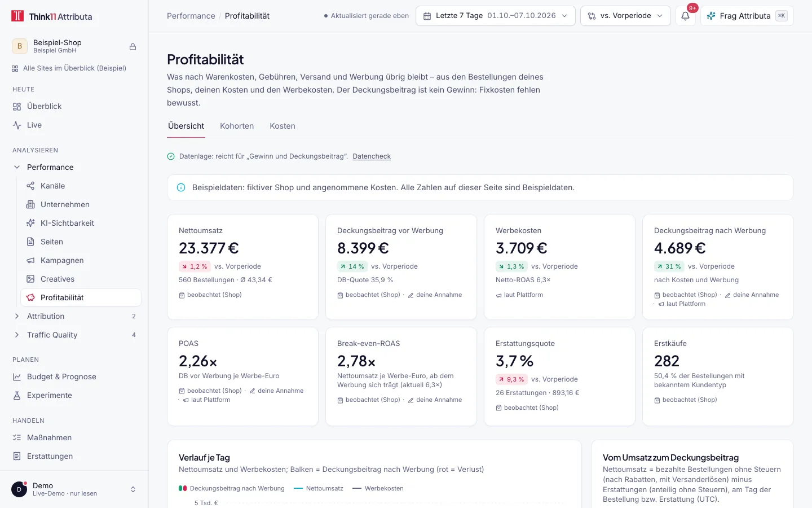Click the 31 % change badge
This screenshot has width=812, height=508.
pyautogui.click(x=669, y=266)
